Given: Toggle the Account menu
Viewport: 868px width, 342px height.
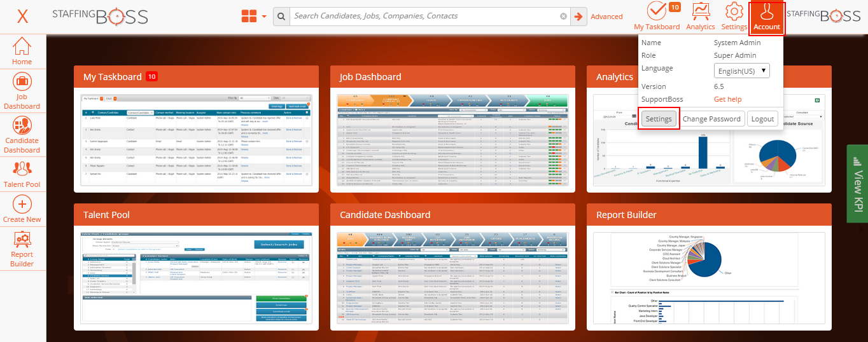Looking at the screenshot, I should tap(767, 17).
